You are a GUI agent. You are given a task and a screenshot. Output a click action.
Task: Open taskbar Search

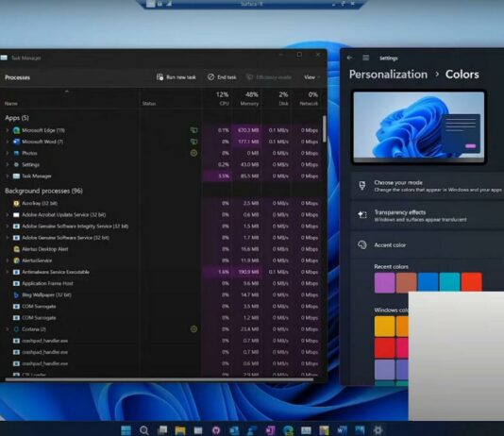[x=144, y=430]
